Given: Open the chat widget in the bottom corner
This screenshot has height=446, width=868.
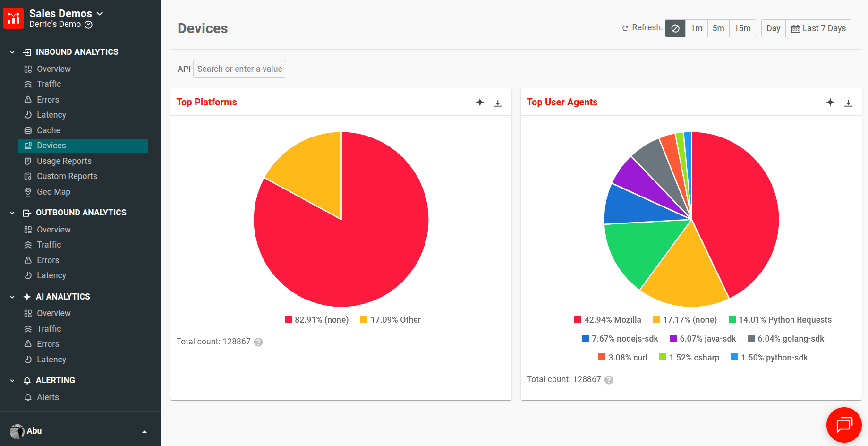Looking at the screenshot, I should click(844, 425).
